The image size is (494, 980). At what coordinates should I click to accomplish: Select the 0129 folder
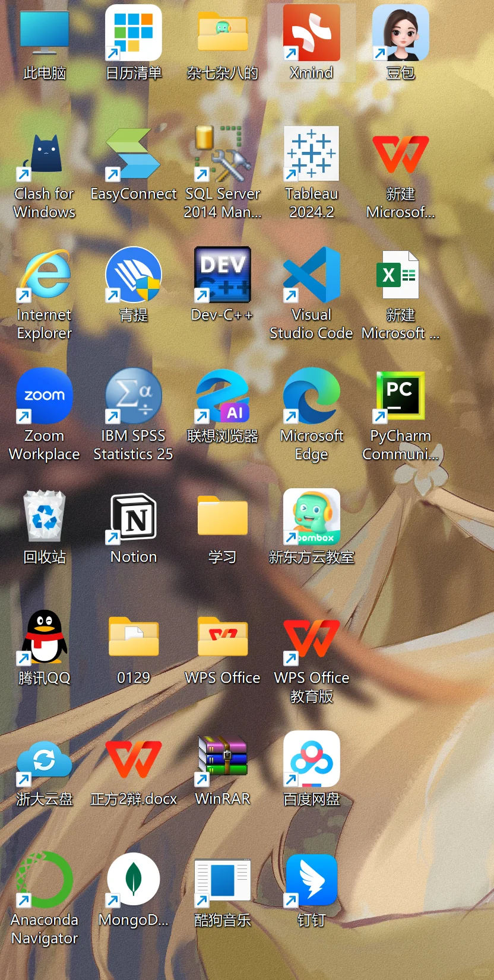point(134,638)
